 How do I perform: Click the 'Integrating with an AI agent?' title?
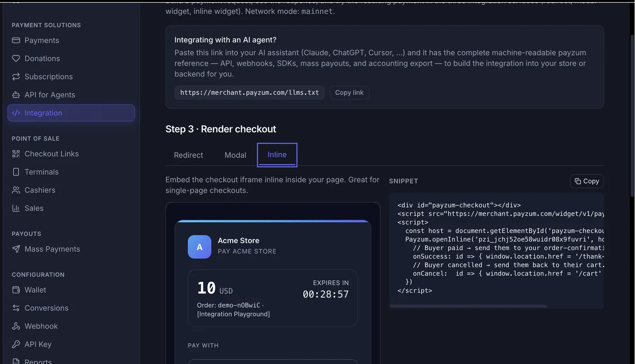click(225, 40)
